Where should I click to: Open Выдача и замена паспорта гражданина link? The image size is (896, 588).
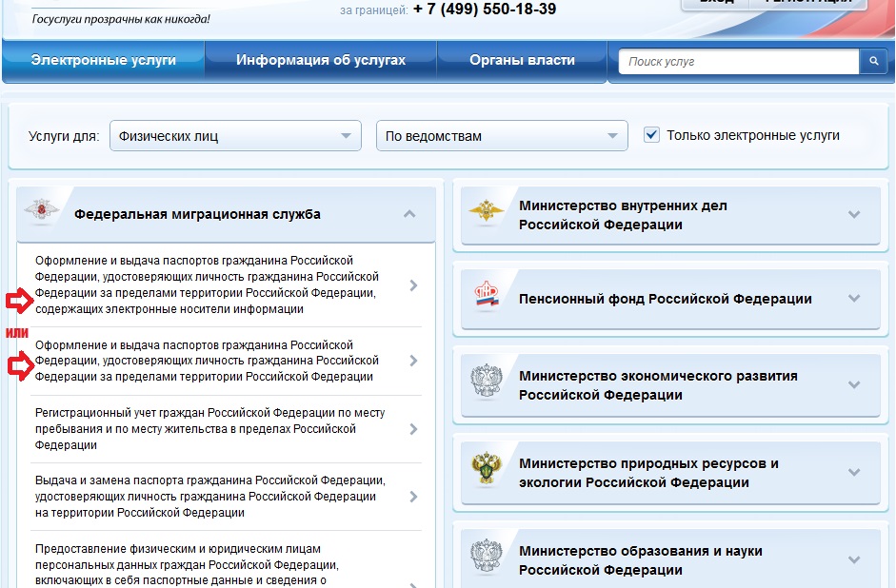pyautogui.click(x=209, y=496)
